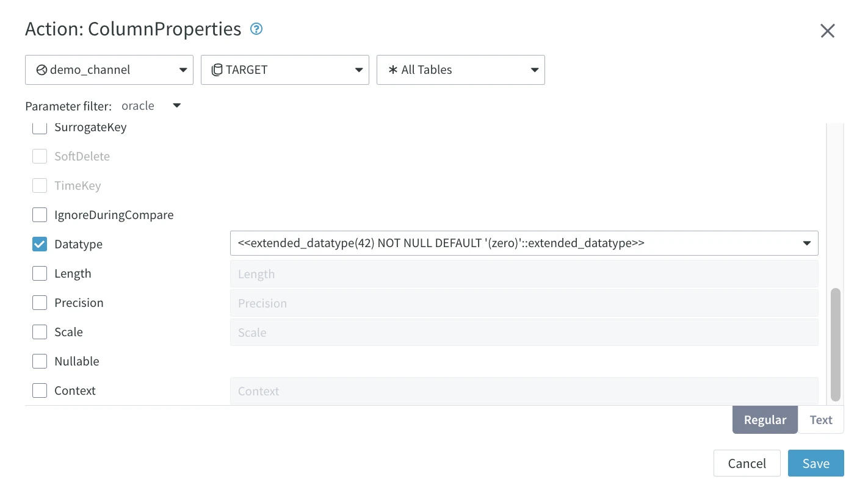
Task: Uncheck the Datatype checkbox
Action: [x=39, y=244]
